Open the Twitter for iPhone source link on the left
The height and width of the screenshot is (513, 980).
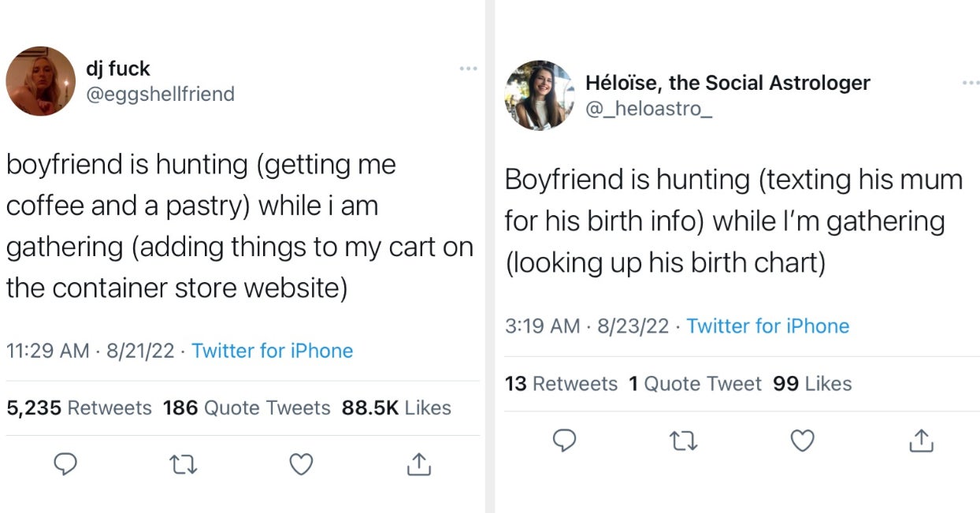(273, 351)
